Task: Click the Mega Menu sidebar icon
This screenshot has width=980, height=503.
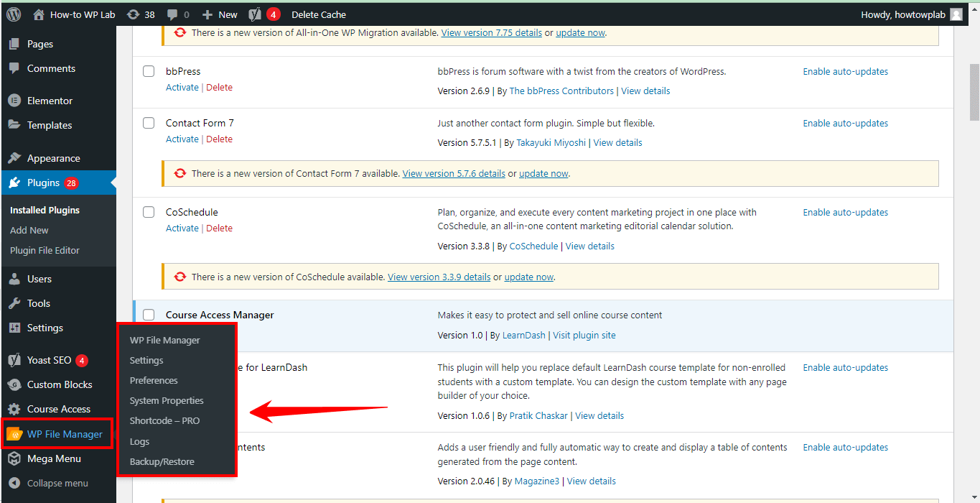Action: (14, 458)
